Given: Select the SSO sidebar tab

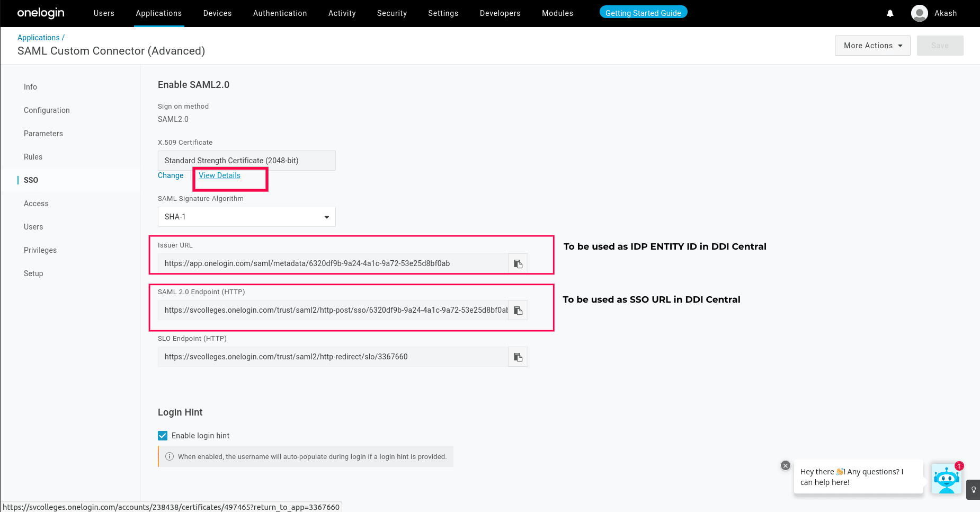Looking at the screenshot, I should click(x=31, y=180).
